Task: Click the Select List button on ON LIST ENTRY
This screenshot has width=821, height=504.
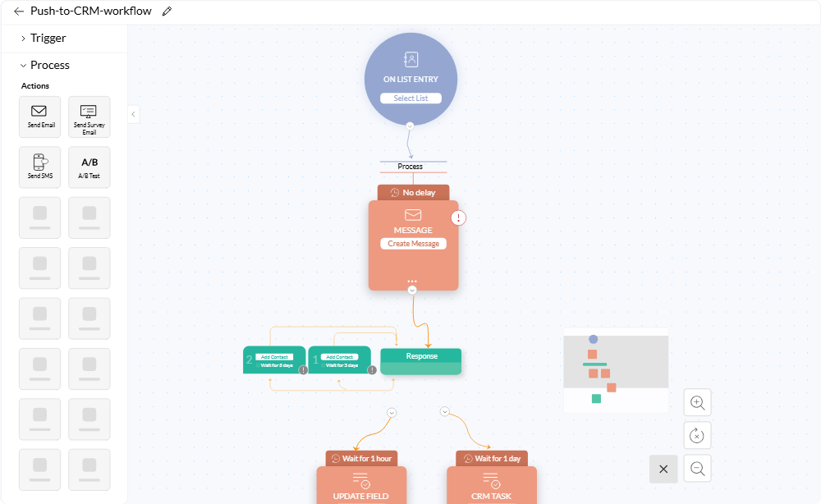Action: pos(410,98)
